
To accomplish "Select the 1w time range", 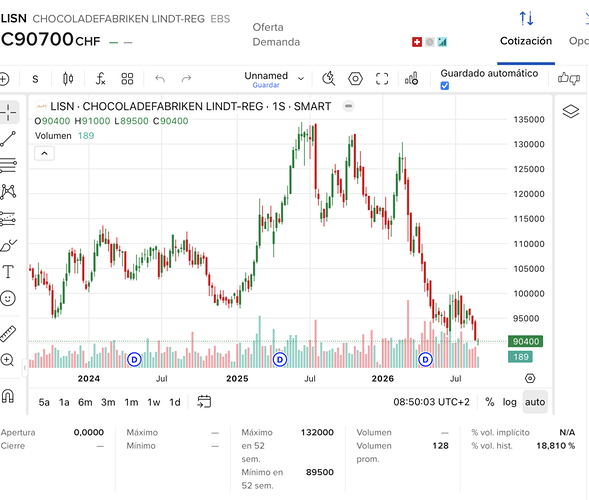I will pos(154,402).
